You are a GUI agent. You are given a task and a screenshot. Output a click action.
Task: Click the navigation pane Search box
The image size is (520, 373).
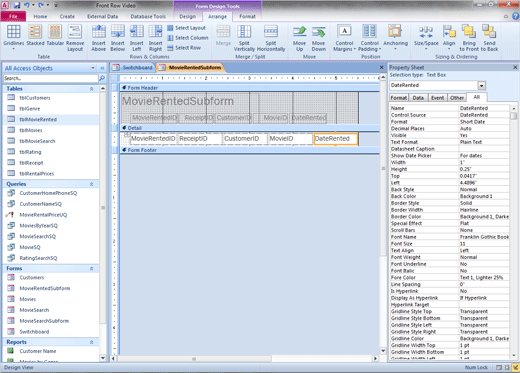(x=51, y=78)
